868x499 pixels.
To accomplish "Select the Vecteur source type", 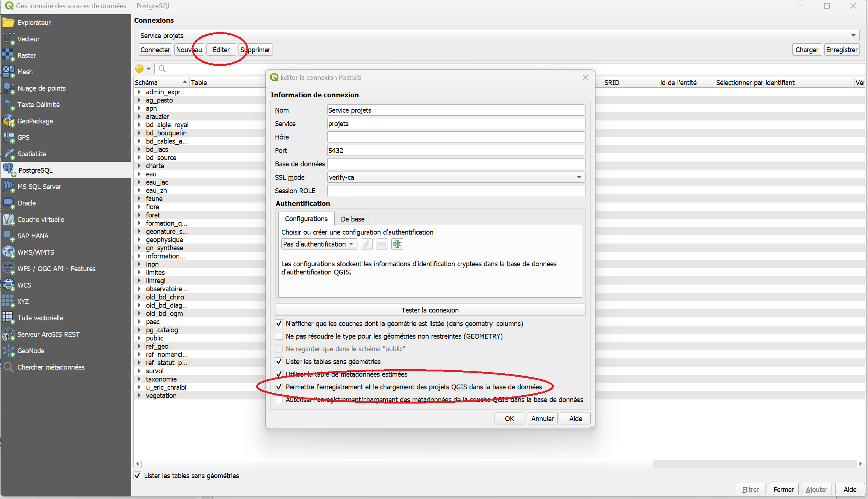I will (66, 39).
